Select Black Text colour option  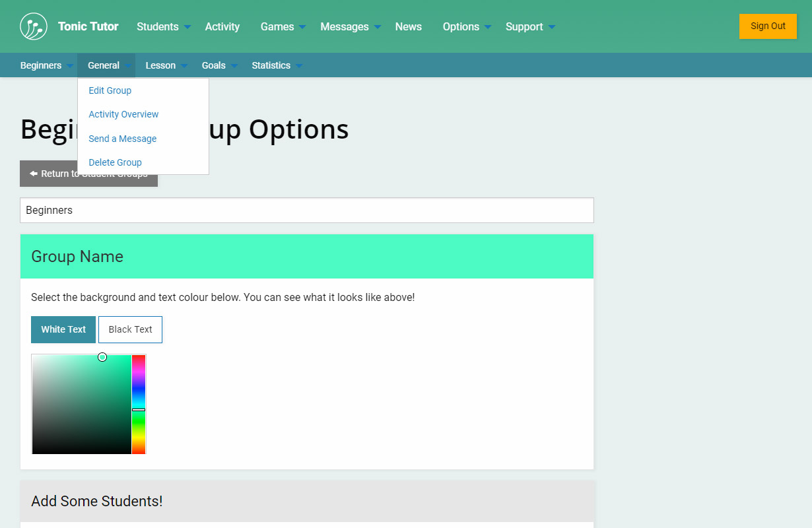[130, 329]
